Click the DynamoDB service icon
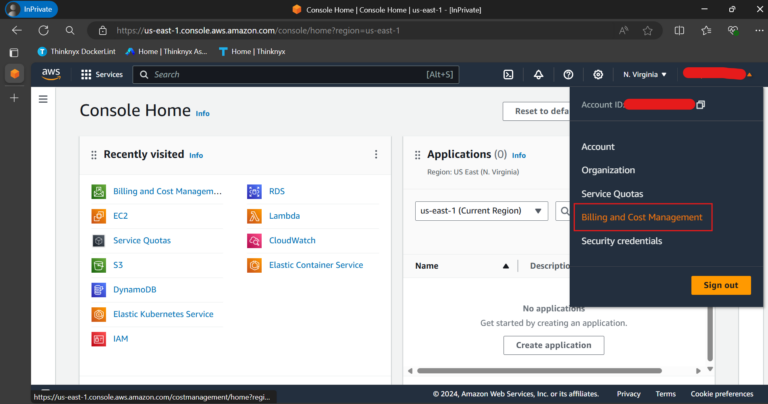This screenshot has height=404, width=768. [98, 289]
